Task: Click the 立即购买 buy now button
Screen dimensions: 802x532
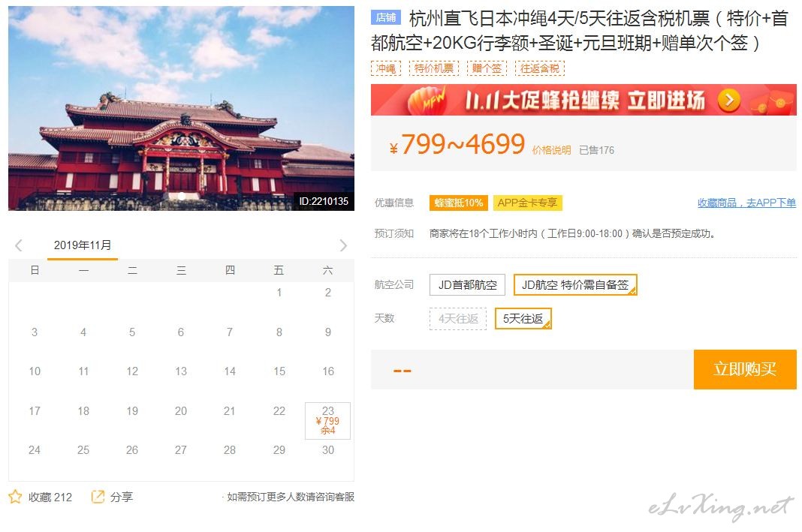Action: pyautogui.click(x=745, y=369)
